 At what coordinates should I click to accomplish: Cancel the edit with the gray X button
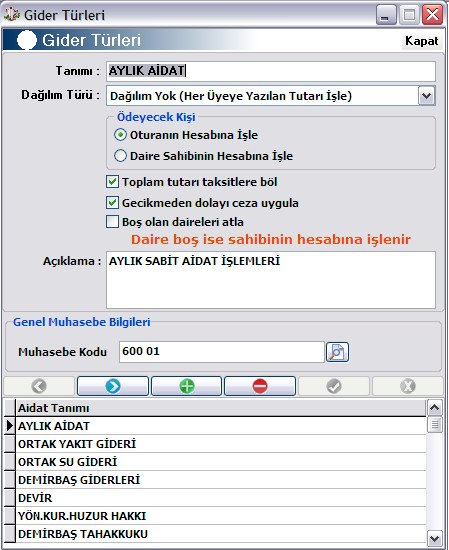click(408, 386)
